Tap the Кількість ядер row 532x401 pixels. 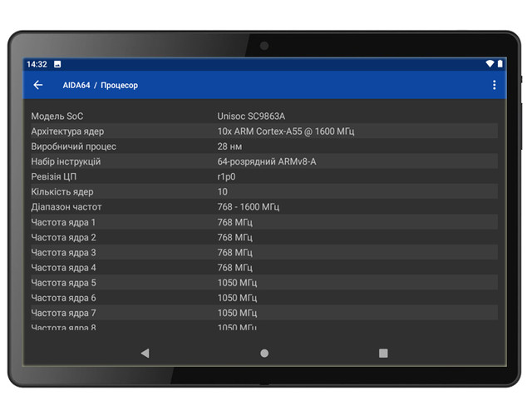point(264,192)
